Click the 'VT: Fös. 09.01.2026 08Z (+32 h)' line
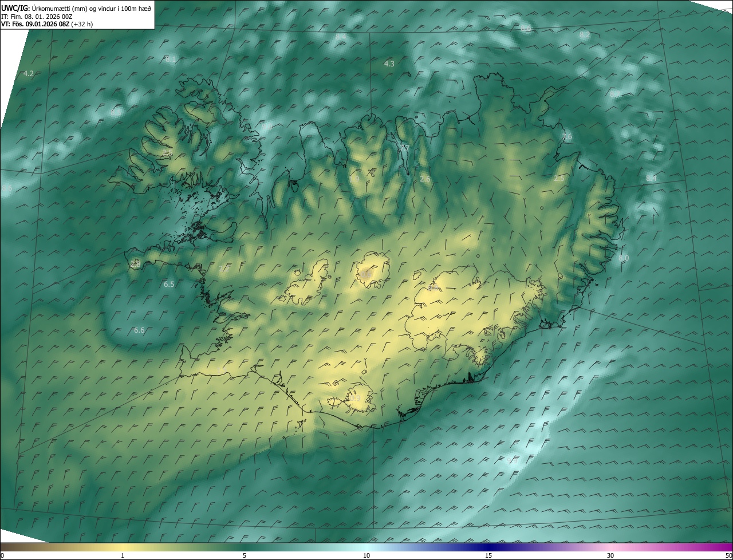Screen dimensions: 733x560 (x=47, y=24)
